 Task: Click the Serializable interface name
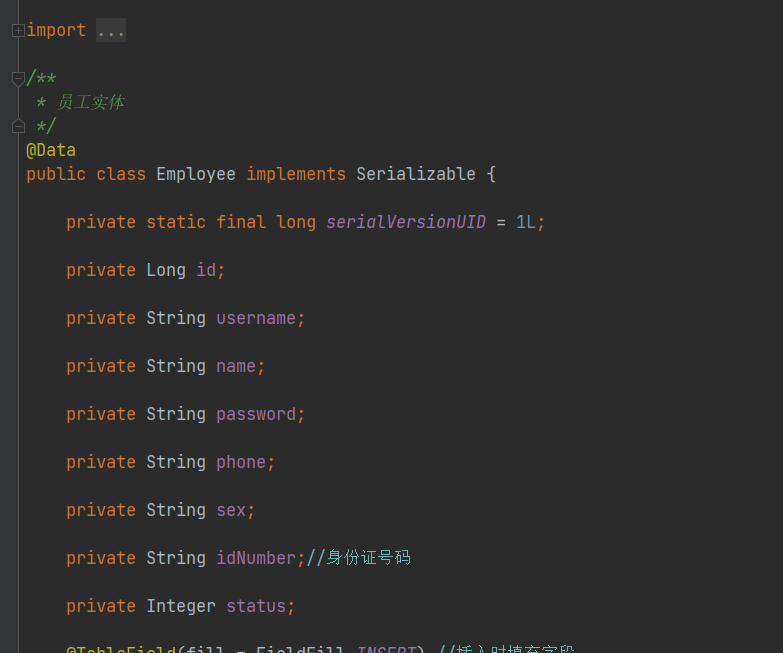[416, 174]
